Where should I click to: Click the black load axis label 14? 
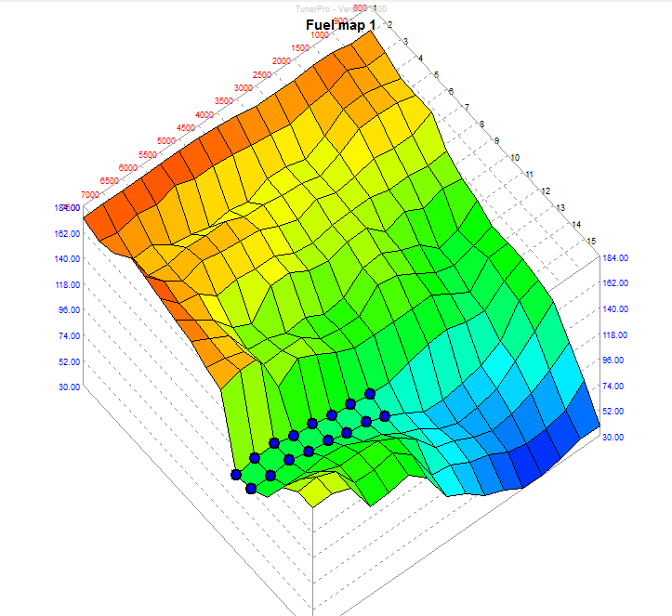pyautogui.click(x=576, y=225)
